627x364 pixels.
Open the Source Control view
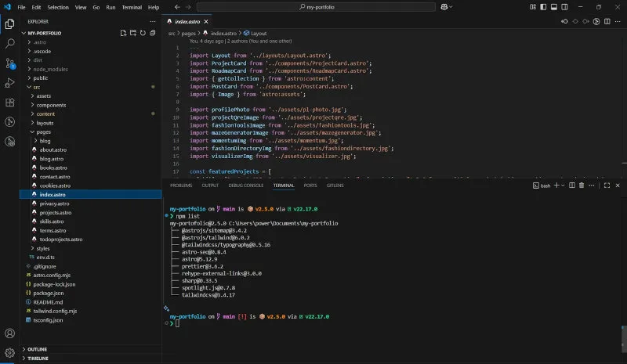click(9, 63)
